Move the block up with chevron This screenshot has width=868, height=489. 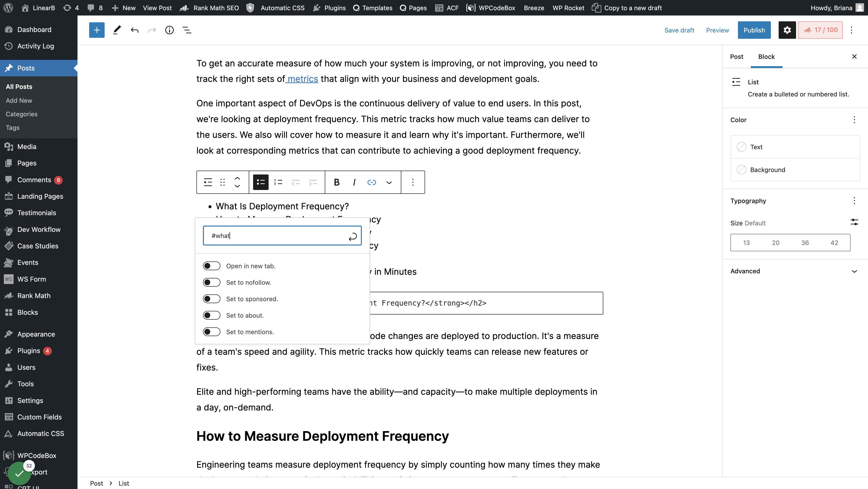point(237,178)
